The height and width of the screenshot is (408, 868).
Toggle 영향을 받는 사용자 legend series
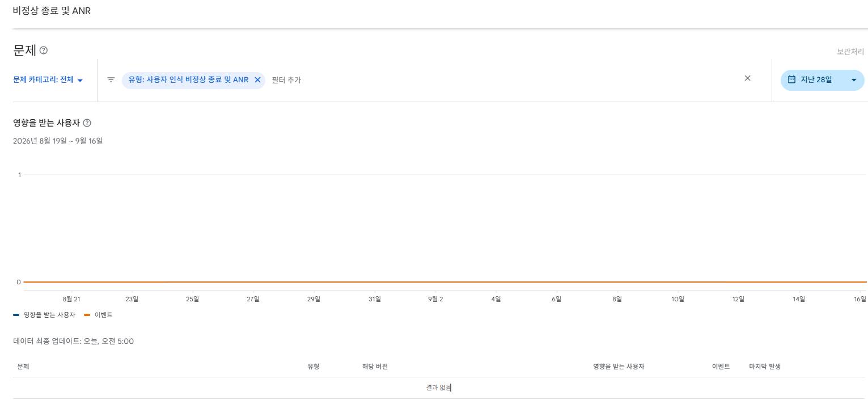click(44, 314)
